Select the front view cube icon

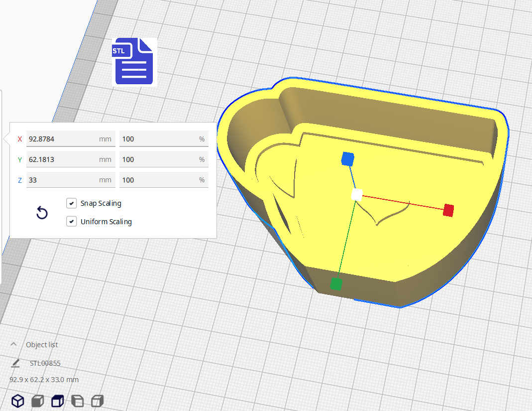click(38, 401)
